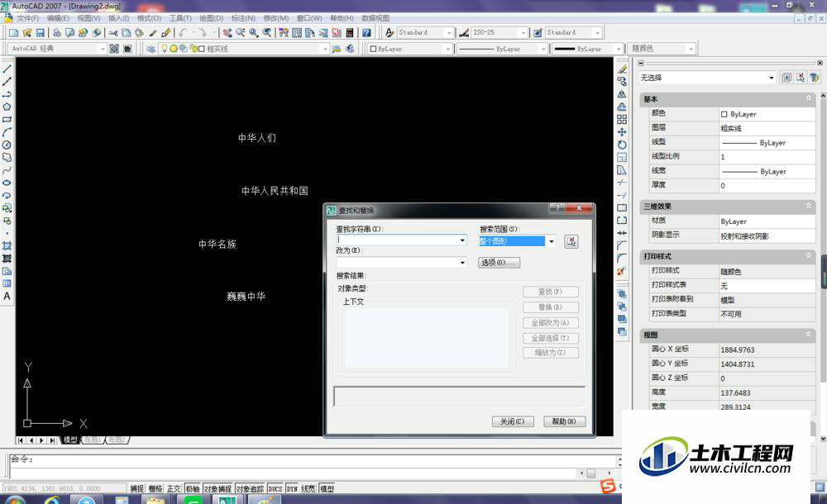The height and width of the screenshot is (504, 827).
Task: Select the Revision Cloud tool
Action: pos(7,158)
